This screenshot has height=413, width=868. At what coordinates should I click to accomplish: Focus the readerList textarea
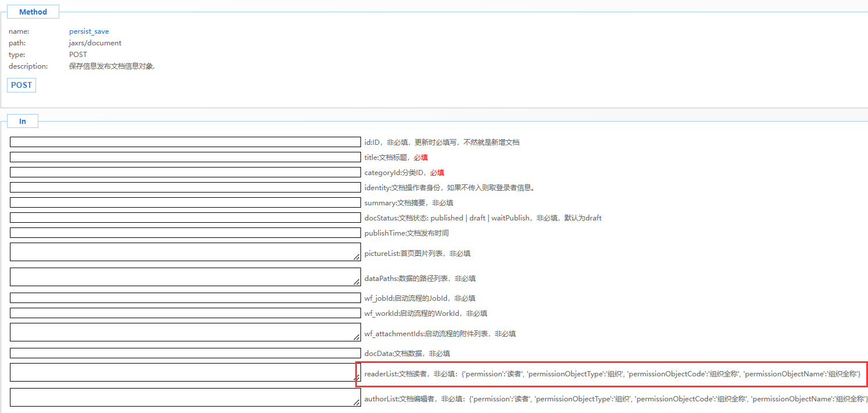point(185,372)
